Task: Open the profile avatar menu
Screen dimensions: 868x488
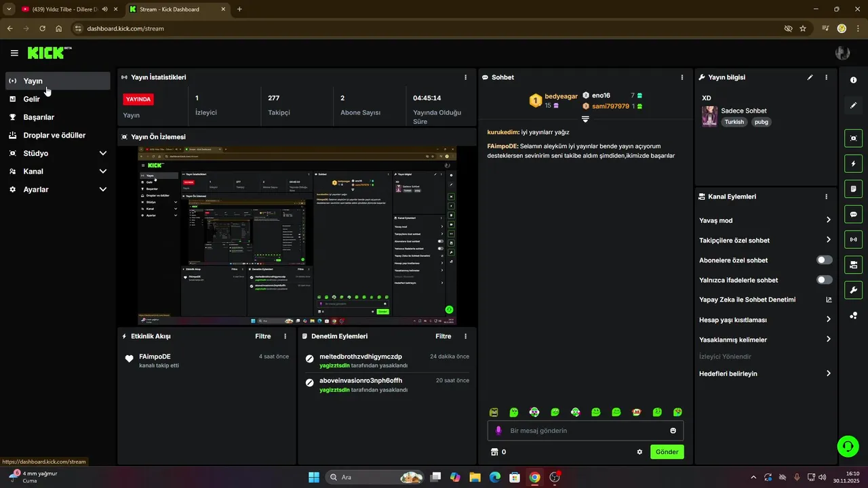Action: pyautogui.click(x=843, y=53)
